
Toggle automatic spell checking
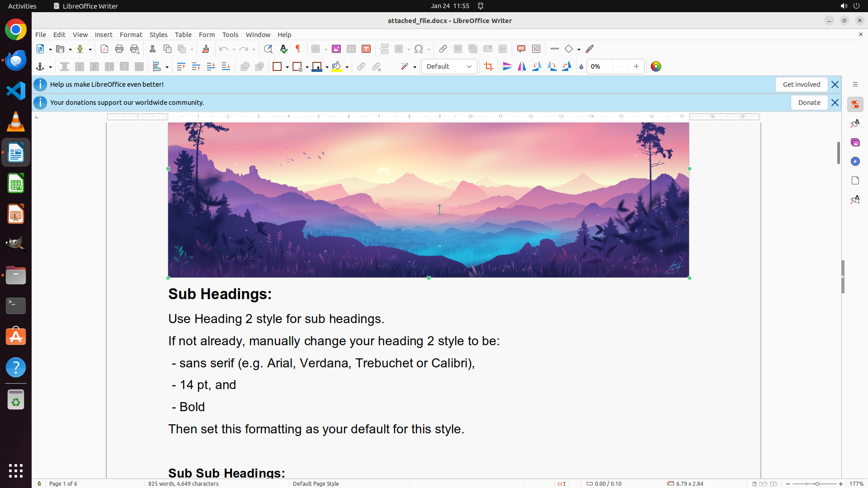[x=283, y=49]
